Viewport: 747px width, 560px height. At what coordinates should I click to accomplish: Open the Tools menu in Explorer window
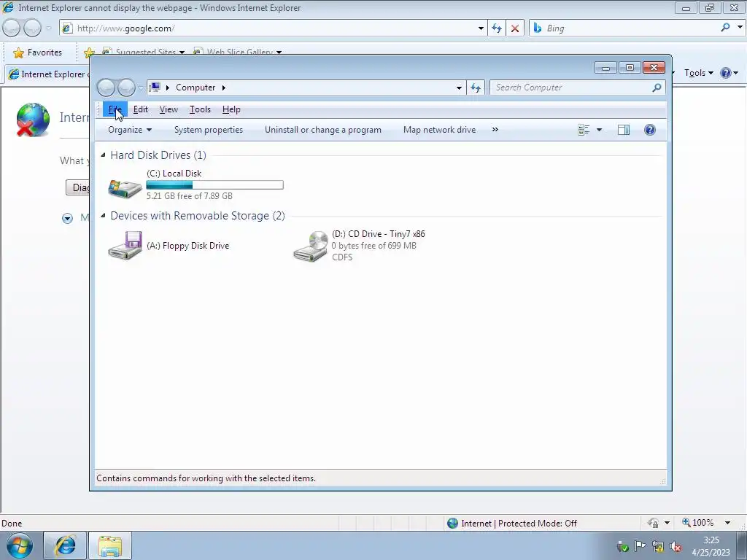click(x=200, y=109)
